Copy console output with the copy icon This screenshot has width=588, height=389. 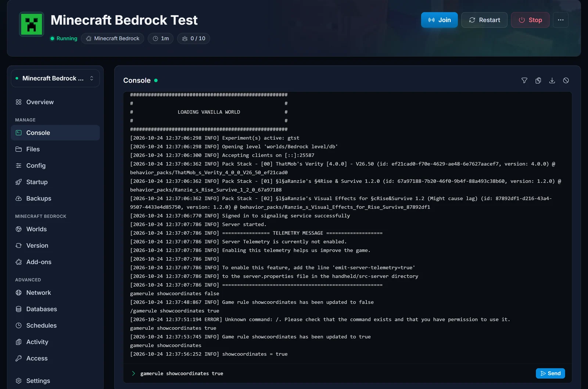(x=538, y=80)
